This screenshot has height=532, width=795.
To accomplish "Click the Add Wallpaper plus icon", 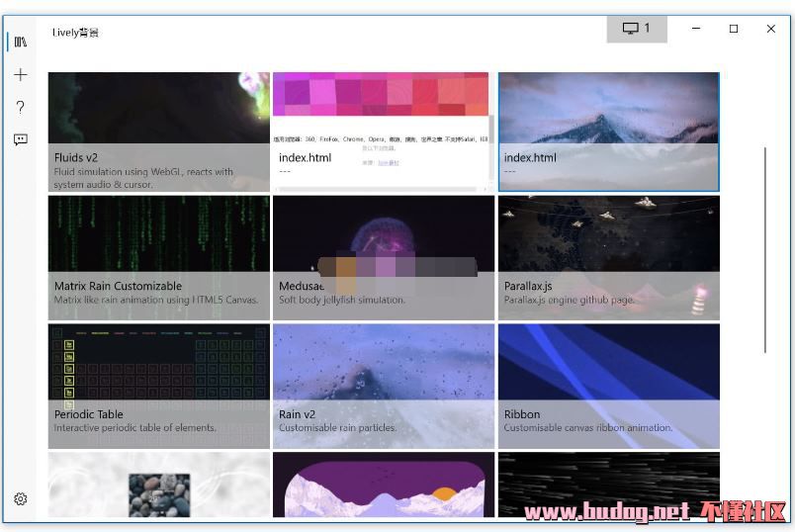I will point(20,75).
